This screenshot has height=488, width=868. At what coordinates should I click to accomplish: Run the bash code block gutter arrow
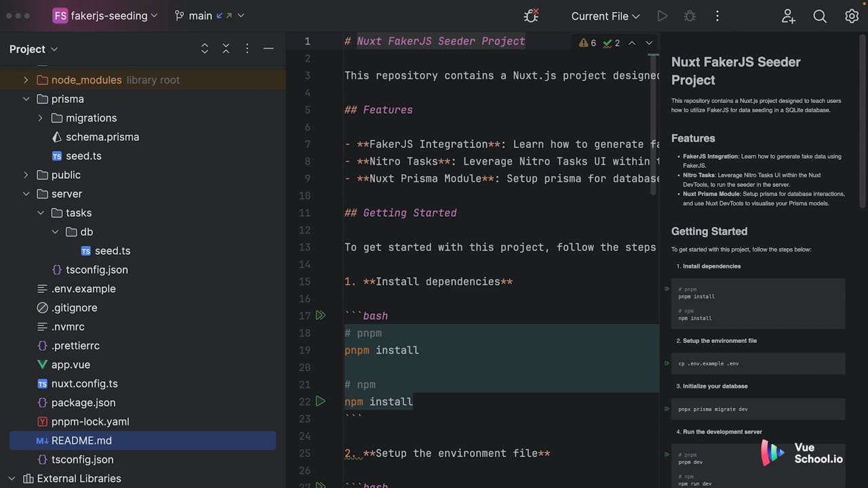pos(321,315)
